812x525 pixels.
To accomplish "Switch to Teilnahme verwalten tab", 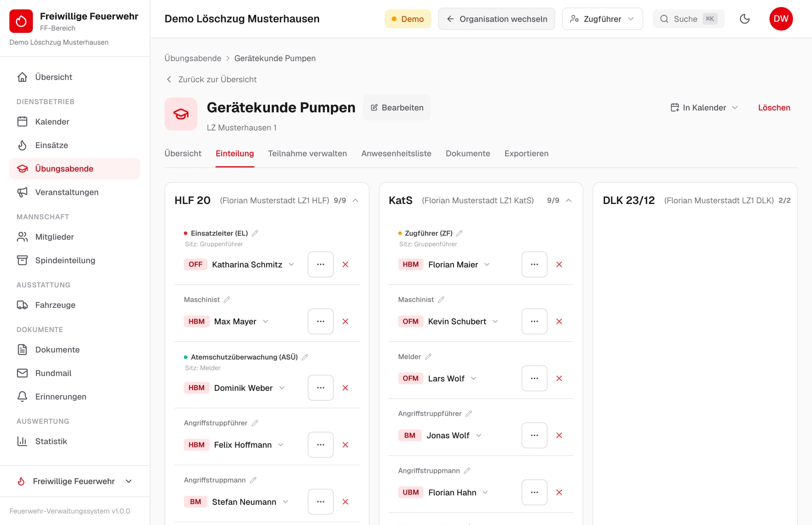I will (x=307, y=154).
